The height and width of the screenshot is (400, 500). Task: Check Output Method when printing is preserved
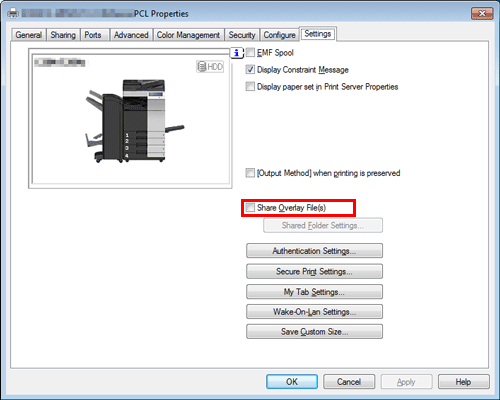tap(250, 173)
